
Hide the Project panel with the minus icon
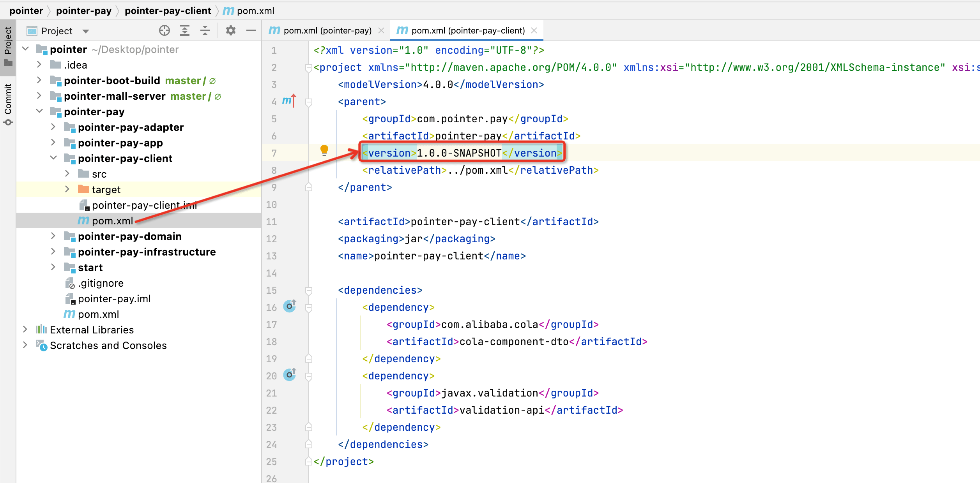pos(251,30)
